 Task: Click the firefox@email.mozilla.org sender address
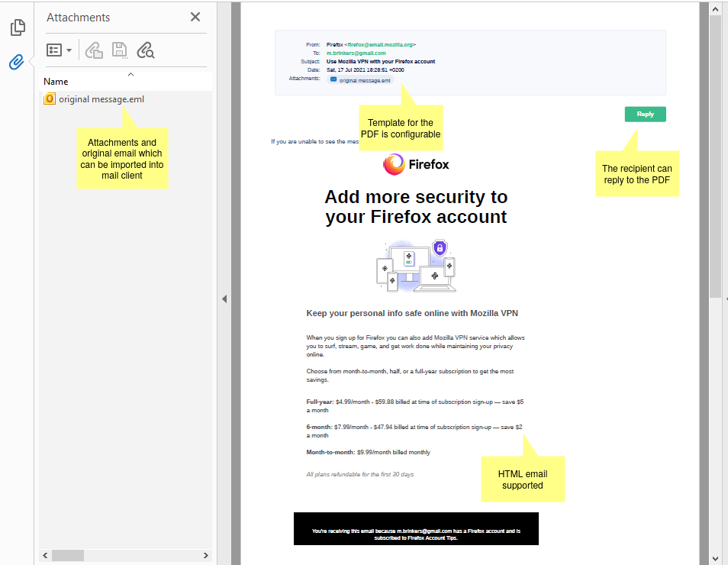(381, 45)
